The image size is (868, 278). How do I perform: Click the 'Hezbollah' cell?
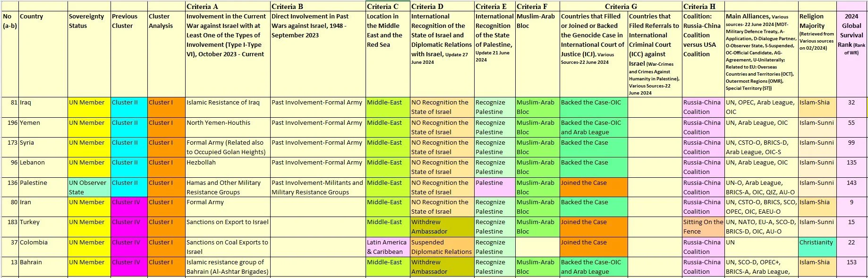point(228,167)
